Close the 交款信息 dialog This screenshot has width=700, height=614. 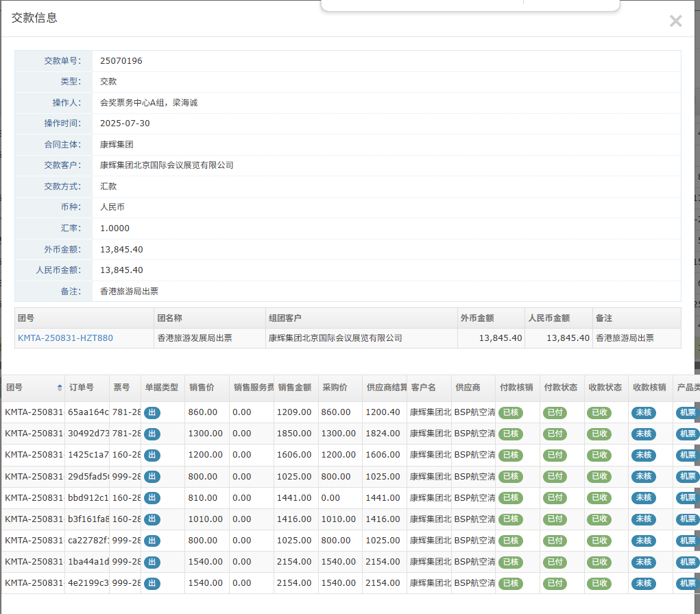pyautogui.click(x=675, y=21)
